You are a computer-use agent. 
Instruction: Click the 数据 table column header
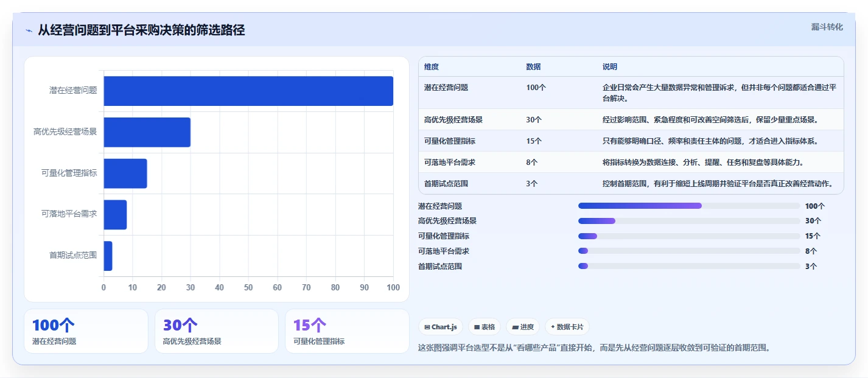click(x=533, y=66)
